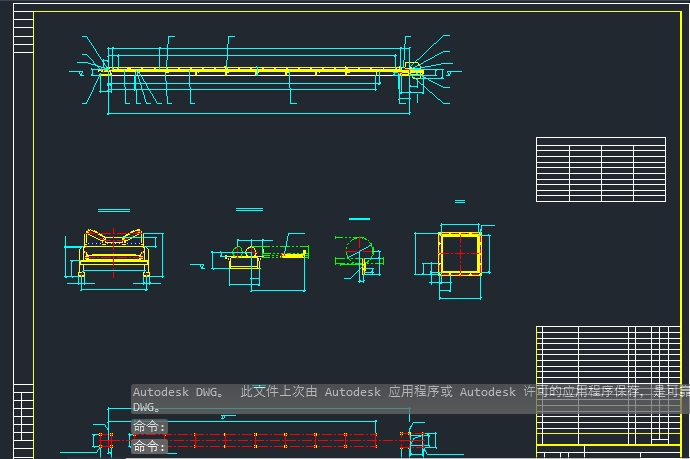Click the 'Autodesk DWG' command history message
690x459 pixels.
click(x=410, y=399)
